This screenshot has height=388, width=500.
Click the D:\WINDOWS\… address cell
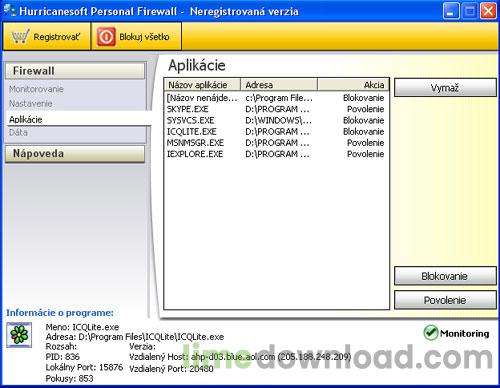[x=278, y=120]
